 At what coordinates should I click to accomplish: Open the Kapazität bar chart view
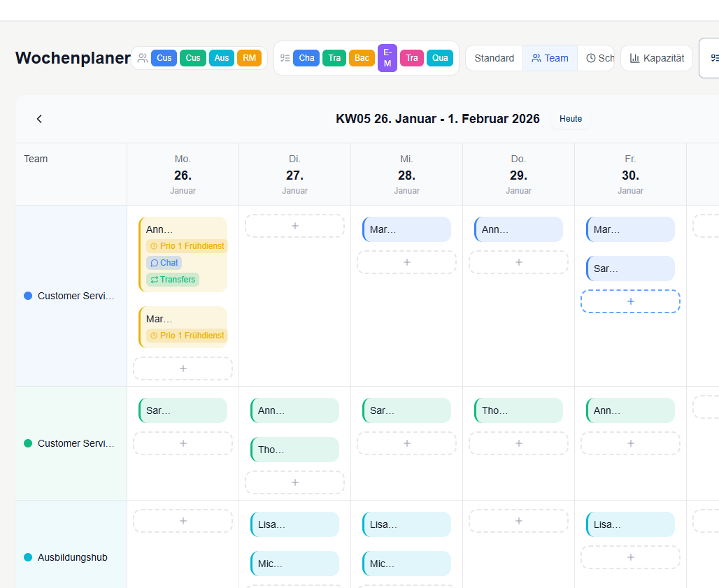coord(656,58)
